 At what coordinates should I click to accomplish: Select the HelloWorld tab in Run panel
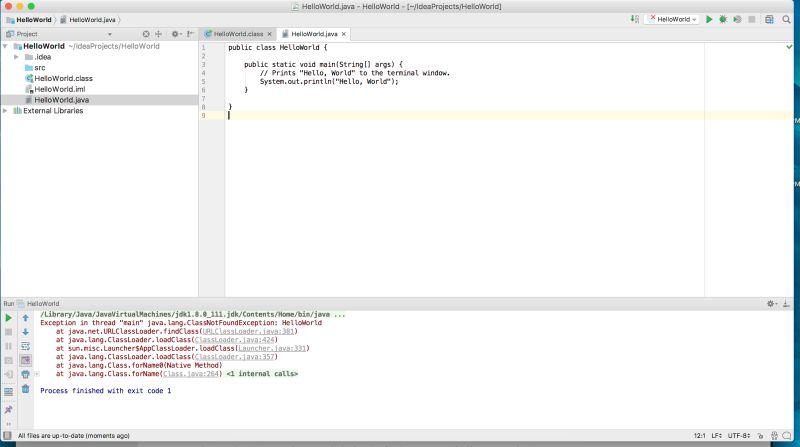[39, 304]
